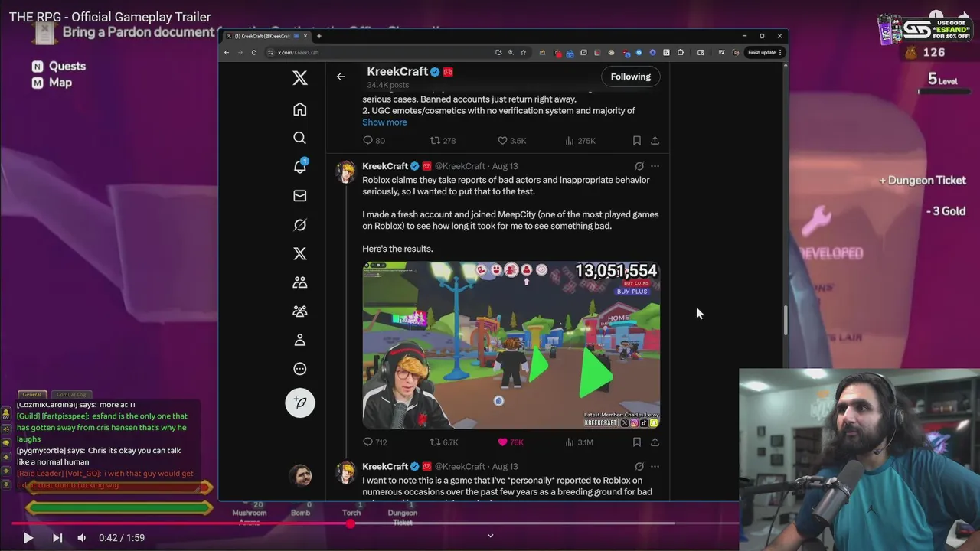This screenshot has height=551, width=980.
Task: Click the video title THE RPG trailer
Action: pyautogui.click(x=110, y=17)
